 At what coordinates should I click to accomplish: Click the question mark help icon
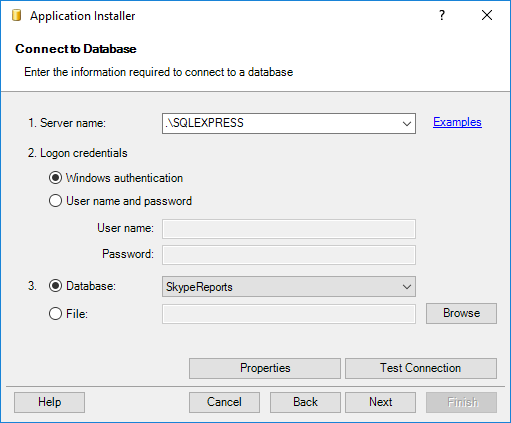442,15
